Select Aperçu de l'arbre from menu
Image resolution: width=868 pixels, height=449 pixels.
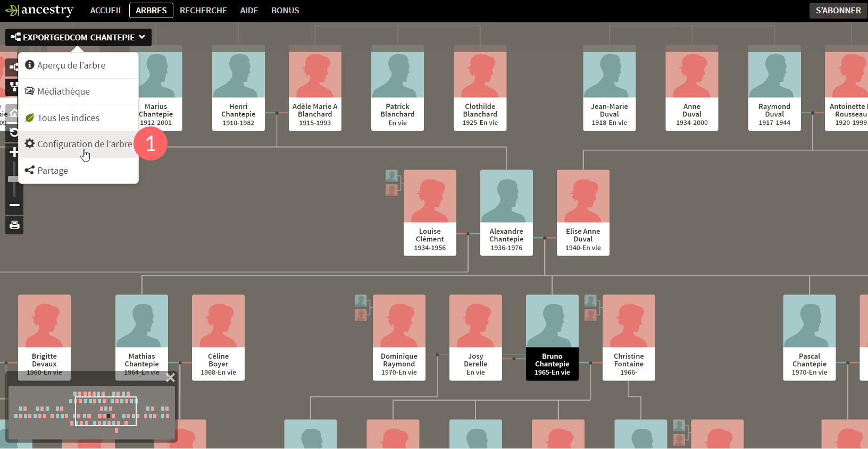pyautogui.click(x=71, y=65)
